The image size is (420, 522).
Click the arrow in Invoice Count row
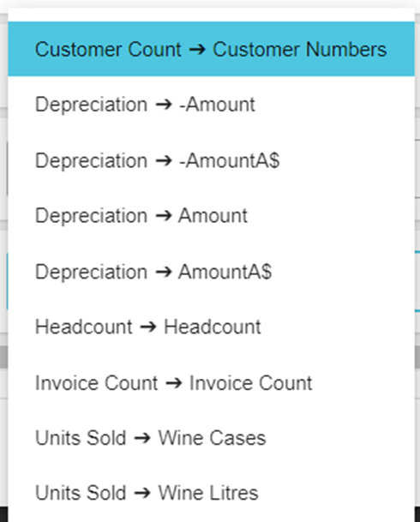point(174,383)
